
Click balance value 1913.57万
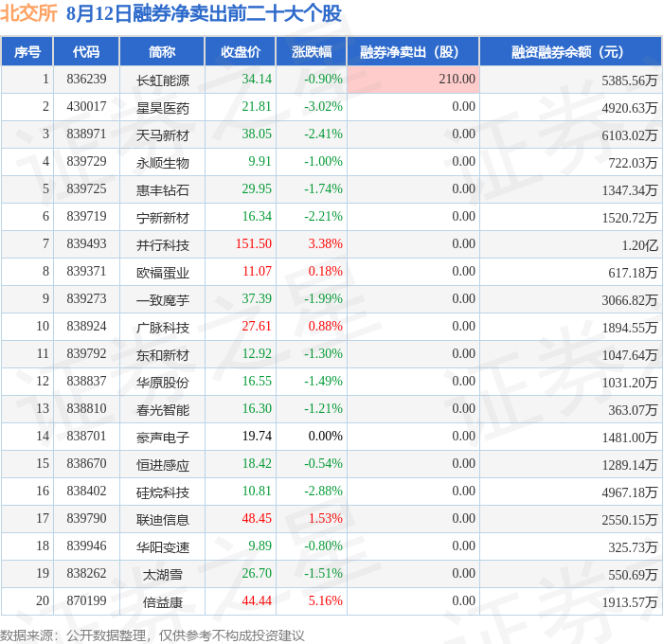(x=630, y=602)
